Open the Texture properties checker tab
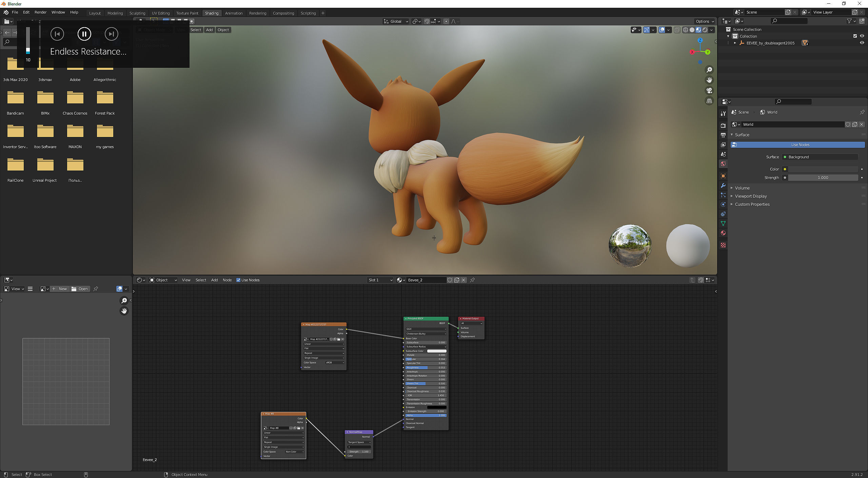The height and width of the screenshot is (478, 868). coord(723,245)
